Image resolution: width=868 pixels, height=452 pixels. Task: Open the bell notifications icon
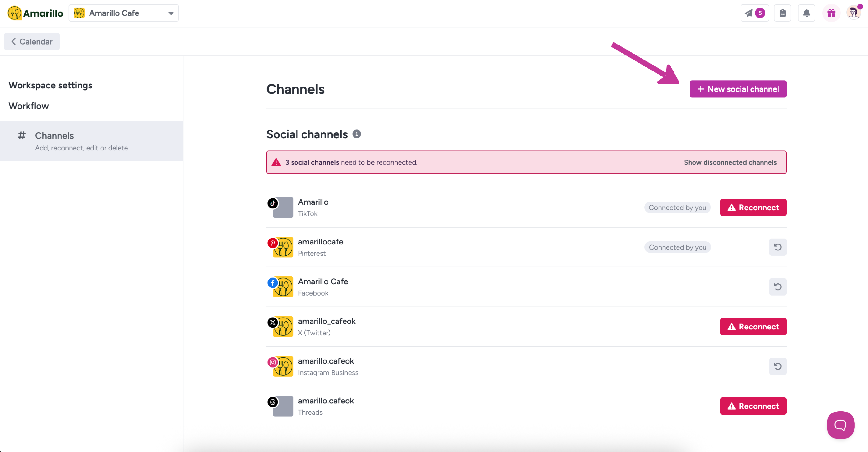(806, 13)
